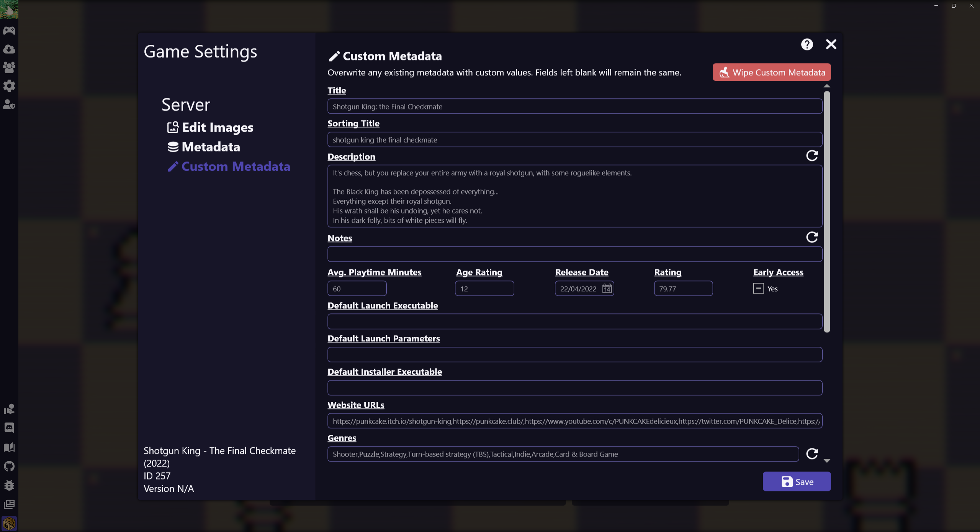Viewport: 980px width, 532px height.
Task: Click the calendar picker icon for Release Date
Action: (606, 288)
